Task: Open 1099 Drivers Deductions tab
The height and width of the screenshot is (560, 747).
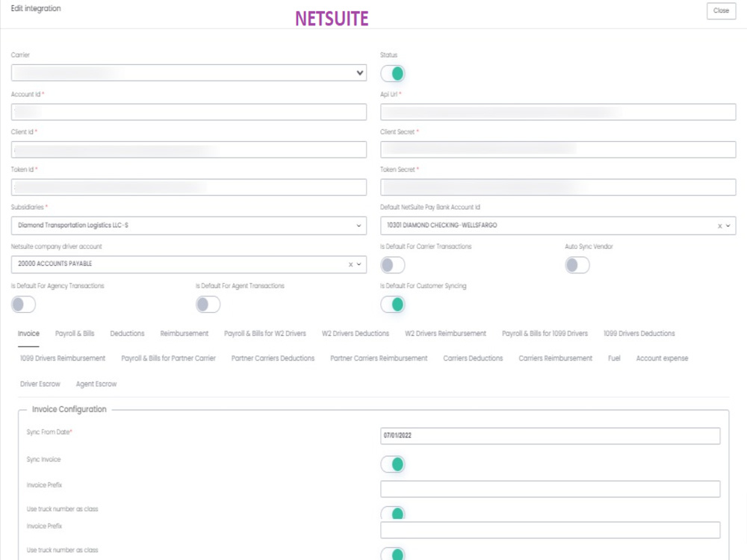Action: click(x=639, y=333)
